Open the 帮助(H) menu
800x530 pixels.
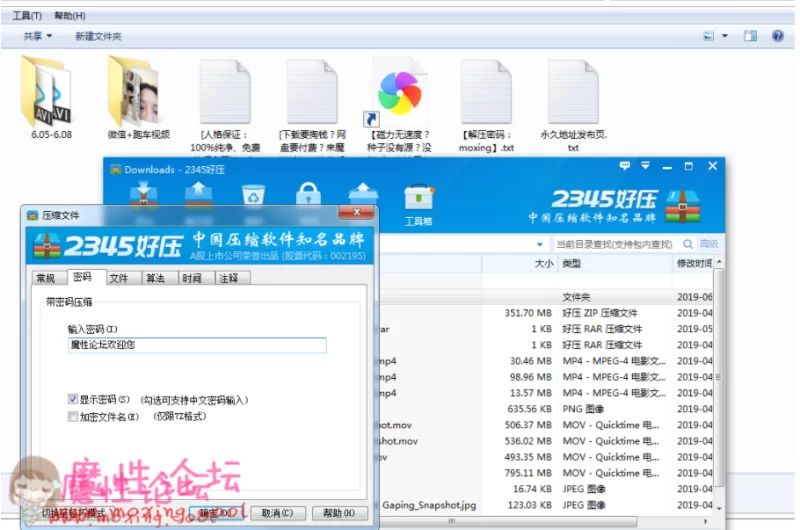(70, 16)
